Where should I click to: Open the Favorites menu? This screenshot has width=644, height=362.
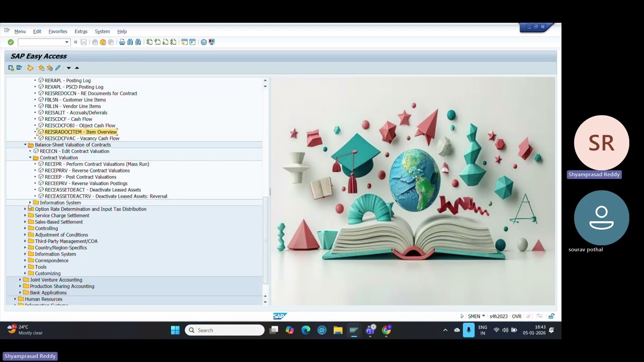click(x=58, y=31)
